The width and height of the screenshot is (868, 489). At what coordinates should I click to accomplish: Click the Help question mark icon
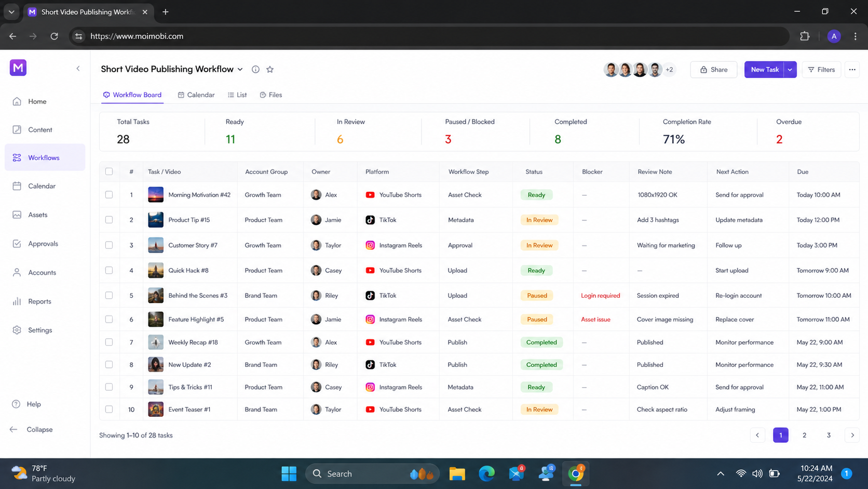click(16, 404)
